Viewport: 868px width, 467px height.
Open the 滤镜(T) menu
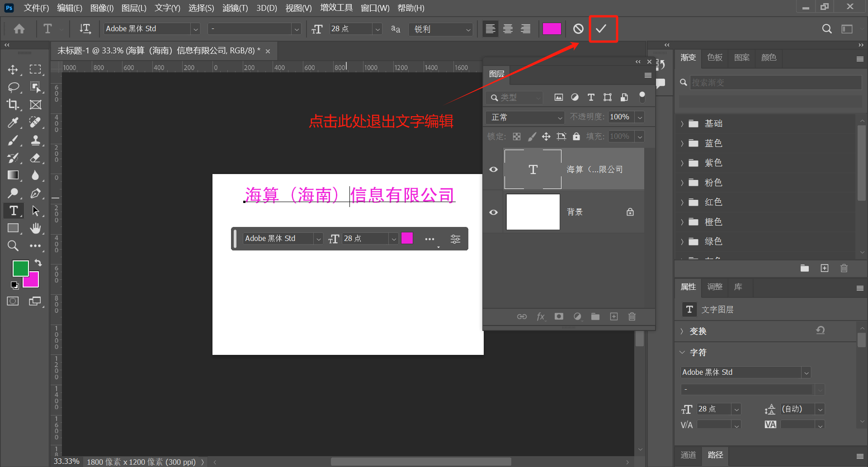[235, 8]
